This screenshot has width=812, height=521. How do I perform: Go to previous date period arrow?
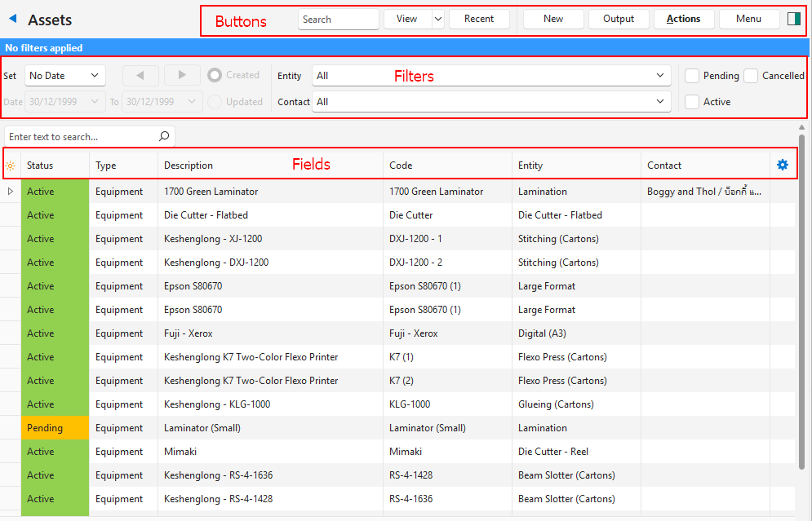click(x=141, y=75)
